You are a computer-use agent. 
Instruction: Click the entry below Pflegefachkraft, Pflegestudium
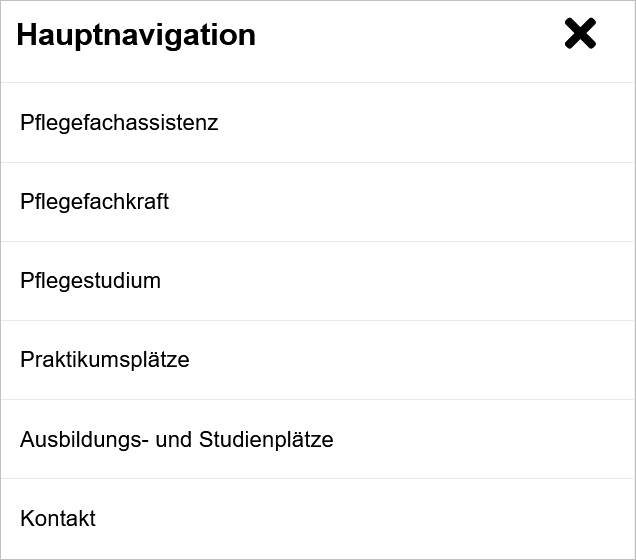click(91, 281)
